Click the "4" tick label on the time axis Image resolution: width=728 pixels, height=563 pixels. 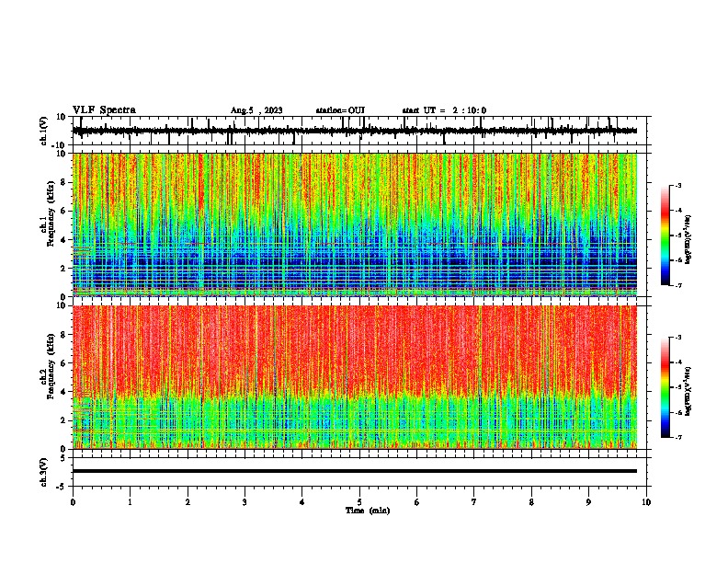[x=302, y=502]
